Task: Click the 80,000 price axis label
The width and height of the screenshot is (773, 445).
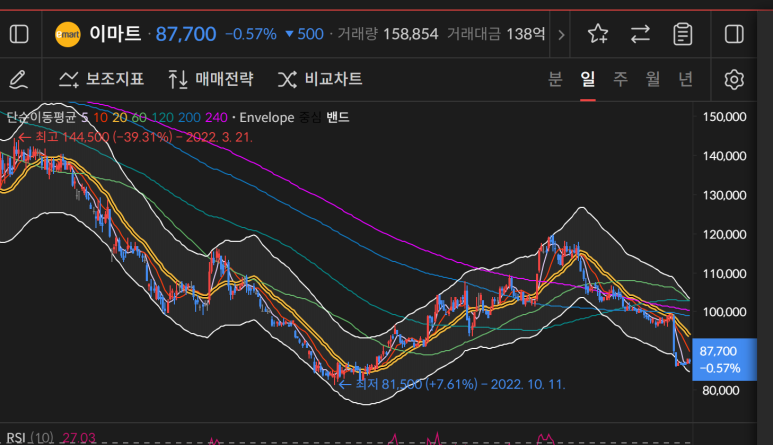Action: click(721, 390)
